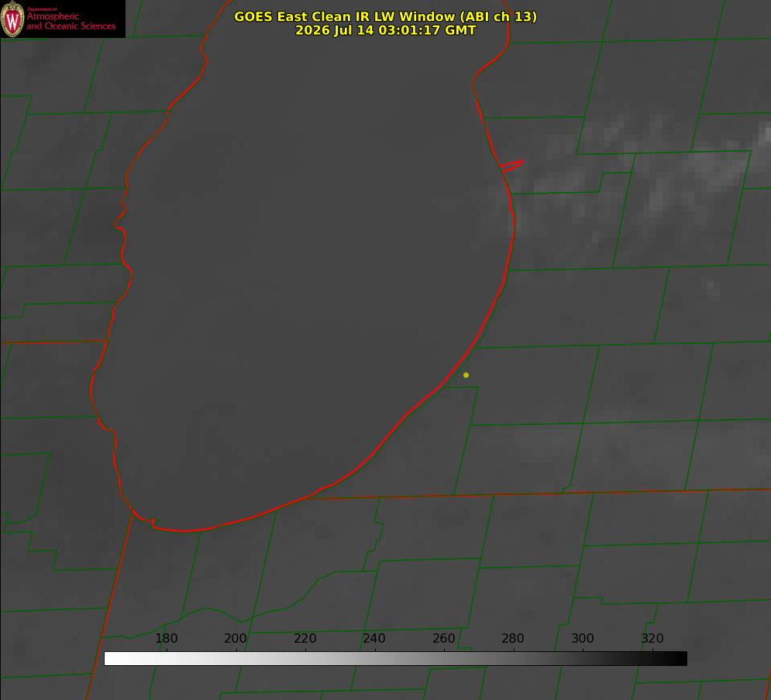This screenshot has width=771, height=700.
Task: Click the 220 label on the colorbar
Action: click(305, 638)
